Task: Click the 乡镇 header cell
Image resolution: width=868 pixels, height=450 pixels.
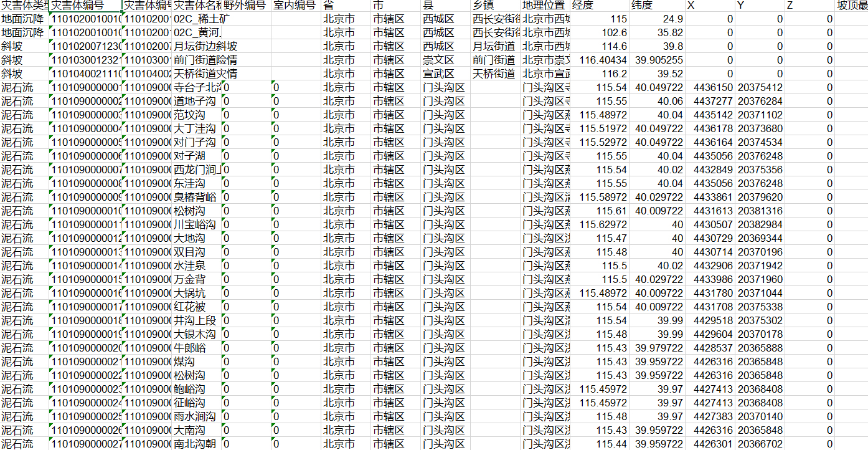Action: [x=495, y=6]
